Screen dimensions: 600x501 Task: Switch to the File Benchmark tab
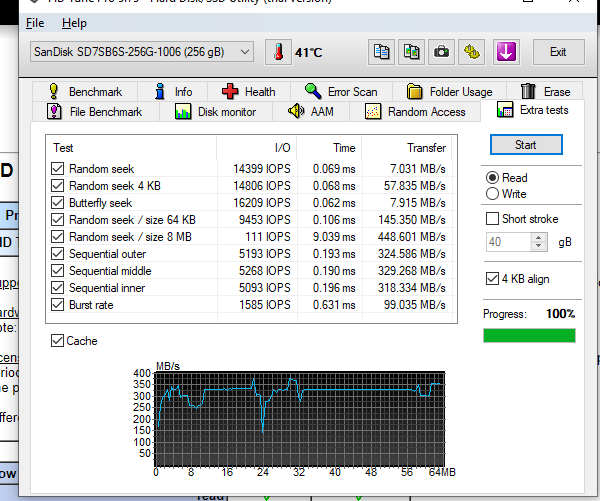pos(95,112)
